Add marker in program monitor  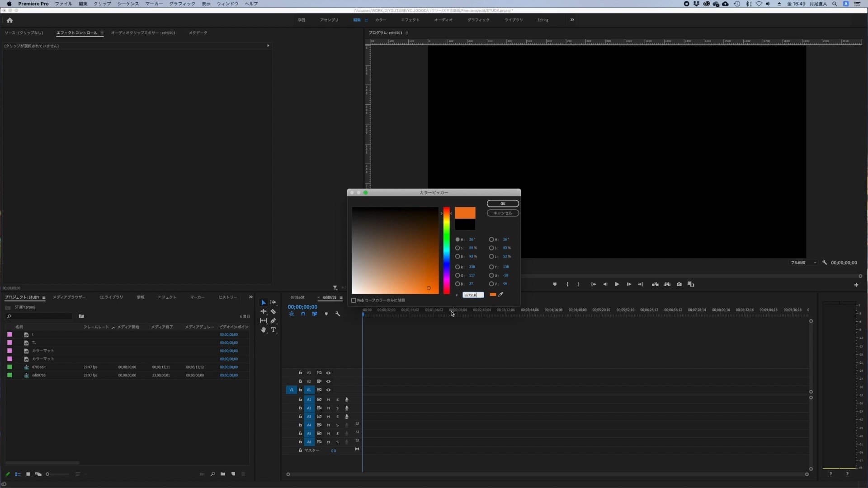[555, 285]
